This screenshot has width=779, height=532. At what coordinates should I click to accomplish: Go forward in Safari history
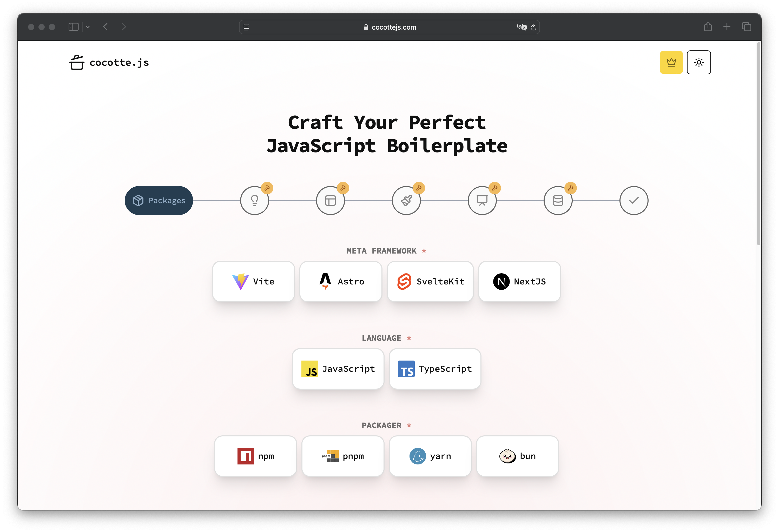[124, 27]
